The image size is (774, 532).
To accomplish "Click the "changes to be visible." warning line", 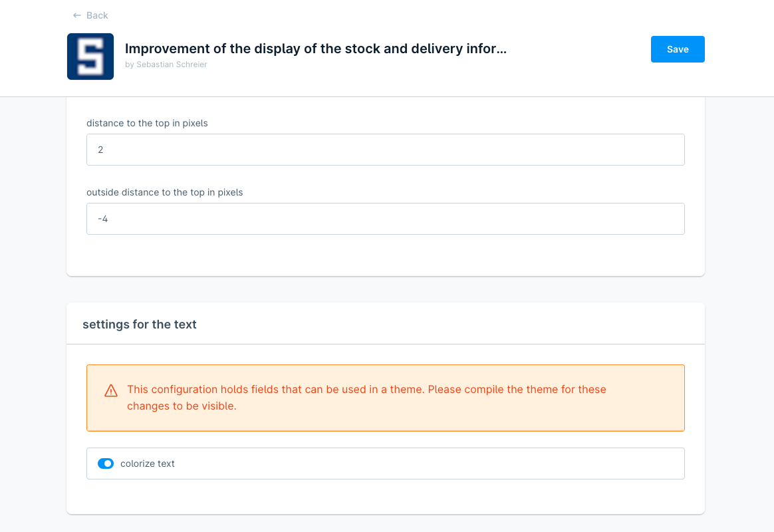I will pyautogui.click(x=182, y=406).
